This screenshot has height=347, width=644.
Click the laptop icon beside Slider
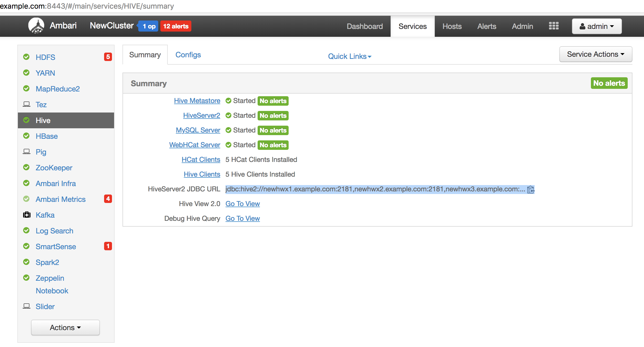tap(27, 306)
